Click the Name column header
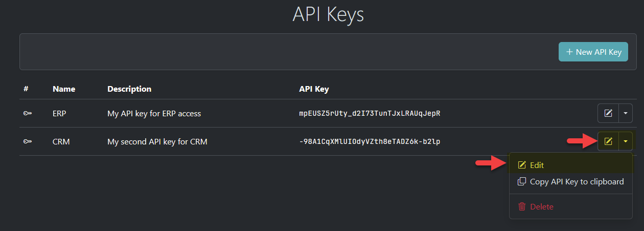 (x=64, y=89)
